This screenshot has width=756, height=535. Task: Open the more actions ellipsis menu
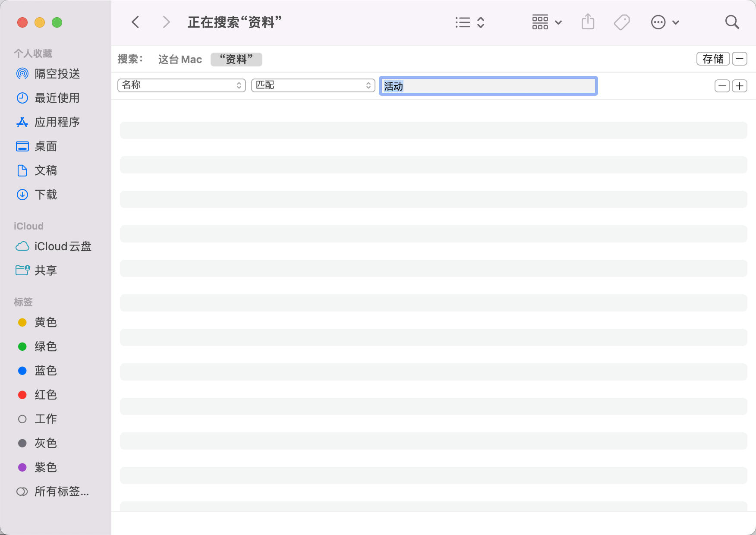click(x=665, y=22)
